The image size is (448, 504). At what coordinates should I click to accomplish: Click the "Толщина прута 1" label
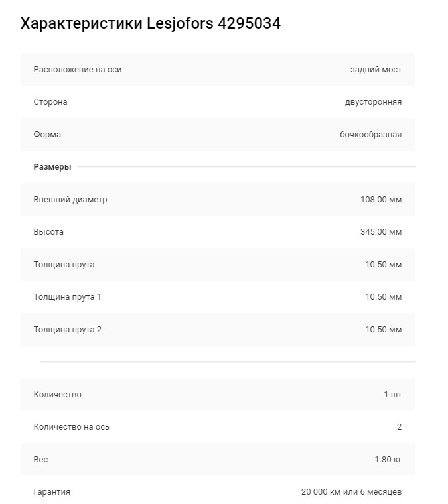(67, 297)
